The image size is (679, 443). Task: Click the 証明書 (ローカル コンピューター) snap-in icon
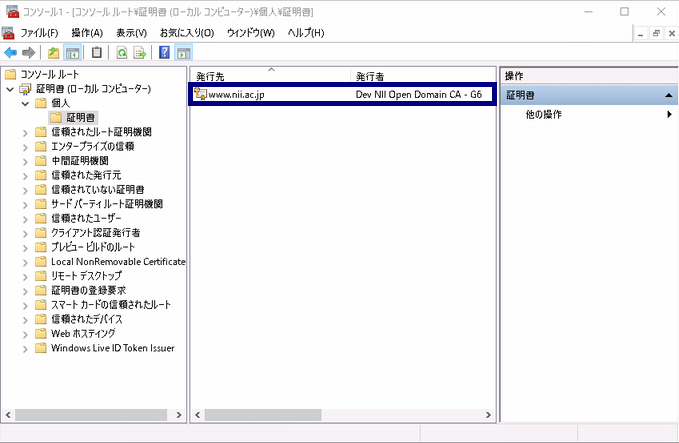click(x=25, y=89)
